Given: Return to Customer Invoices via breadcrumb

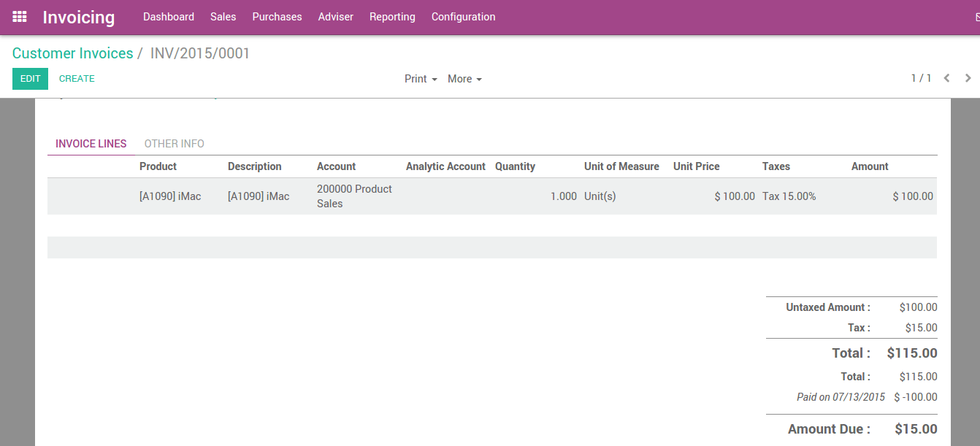Looking at the screenshot, I should tap(72, 53).
